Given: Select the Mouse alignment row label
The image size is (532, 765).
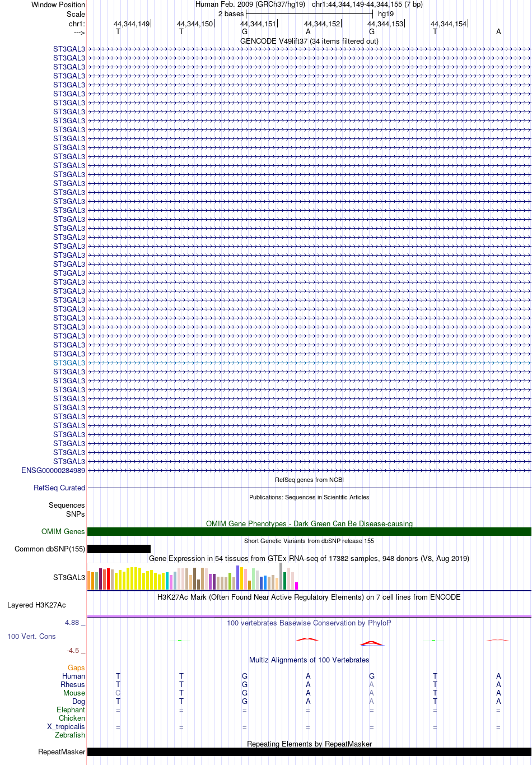Looking at the screenshot, I should pyautogui.click(x=74, y=693).
